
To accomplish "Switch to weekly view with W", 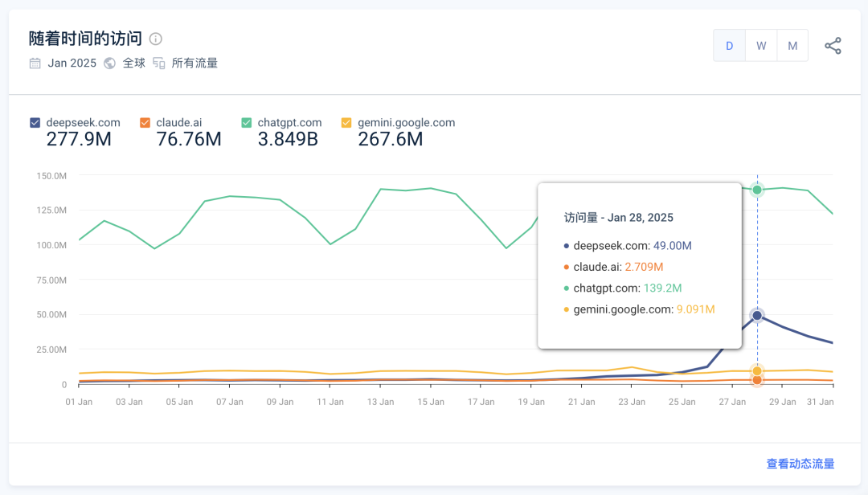I will click(x=761, y=46).
